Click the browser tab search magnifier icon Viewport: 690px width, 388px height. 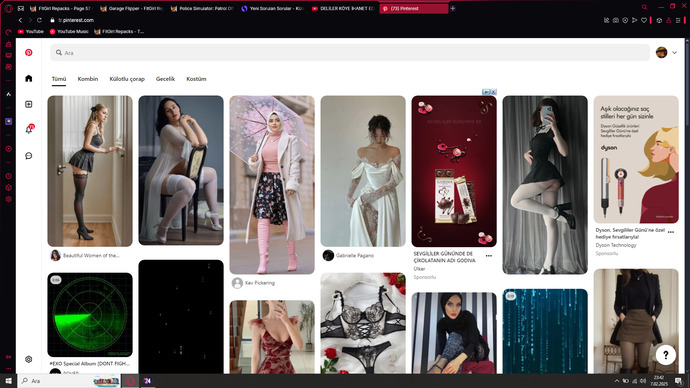pyautogui.click(x=644, y=7)
